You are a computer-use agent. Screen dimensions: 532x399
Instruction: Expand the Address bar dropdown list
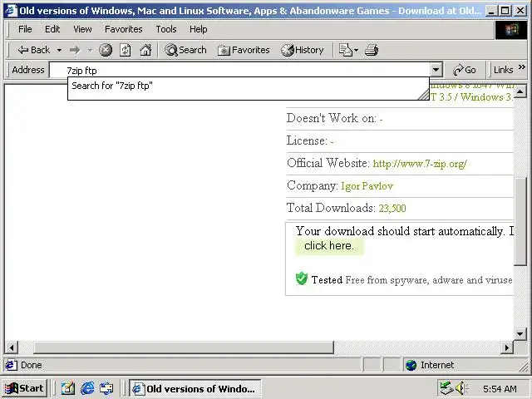point(436,70)
